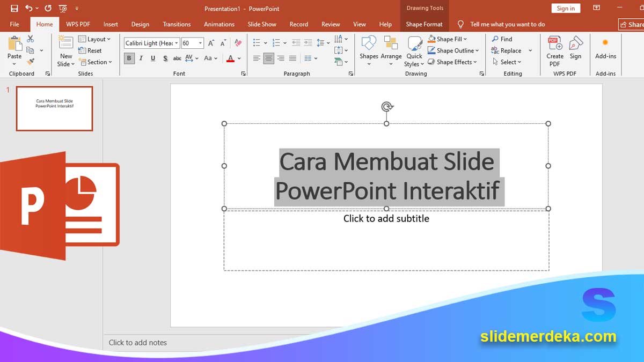Align text right

[x=281, y=58]
